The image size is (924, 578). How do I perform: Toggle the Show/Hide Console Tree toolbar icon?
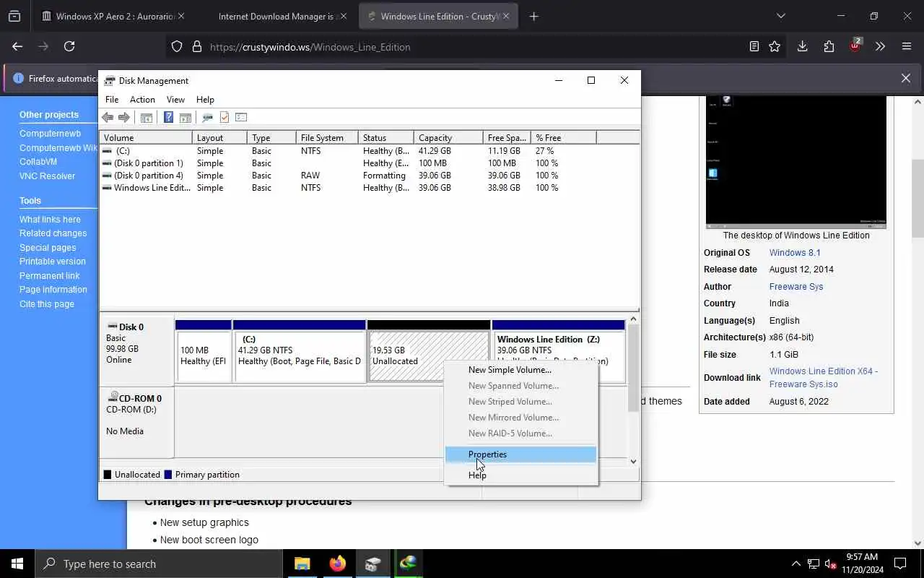click(147, 117)
